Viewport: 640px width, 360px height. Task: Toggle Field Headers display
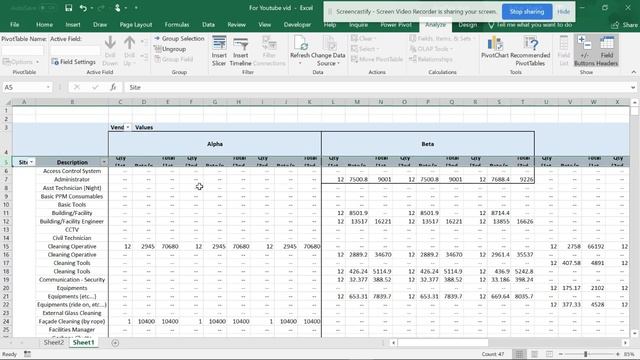[x=607, y=51]
